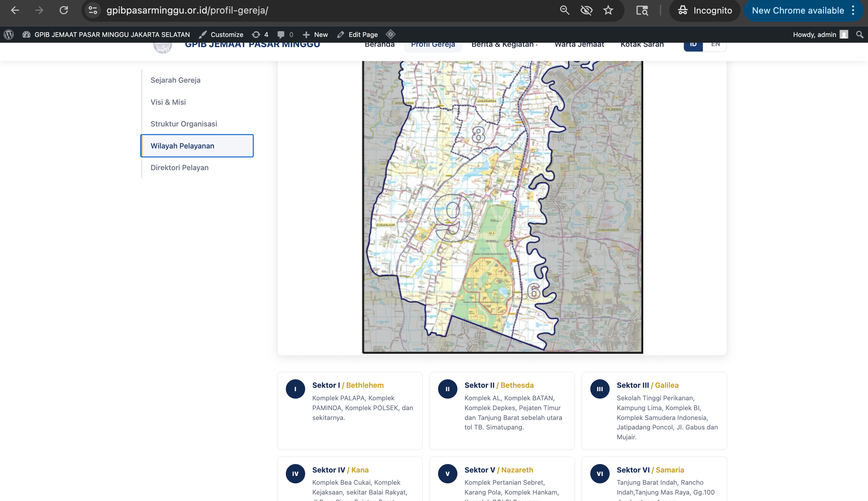Screen dimensions: 868x501
Task: Click the Sektor II / Bethesda card heading
Action: pyautogui.click(x=499, y=385)
